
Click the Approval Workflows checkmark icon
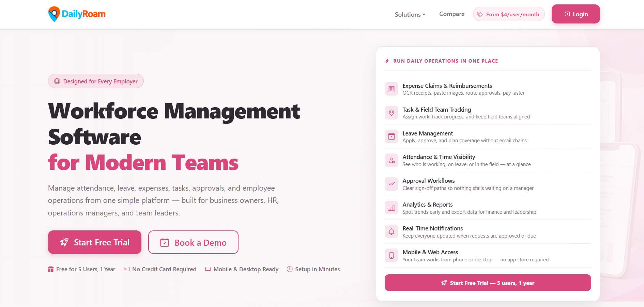(392, 184)
